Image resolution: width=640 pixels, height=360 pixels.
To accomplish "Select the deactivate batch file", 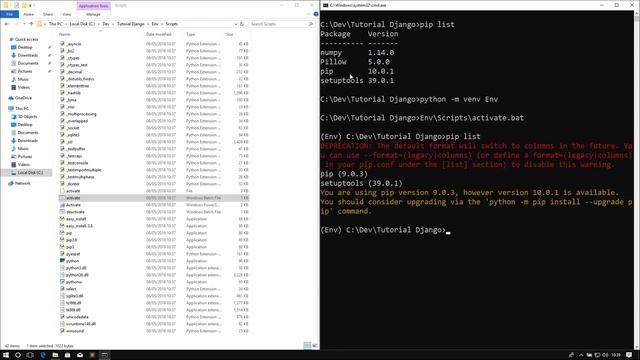I will point(75,212).
